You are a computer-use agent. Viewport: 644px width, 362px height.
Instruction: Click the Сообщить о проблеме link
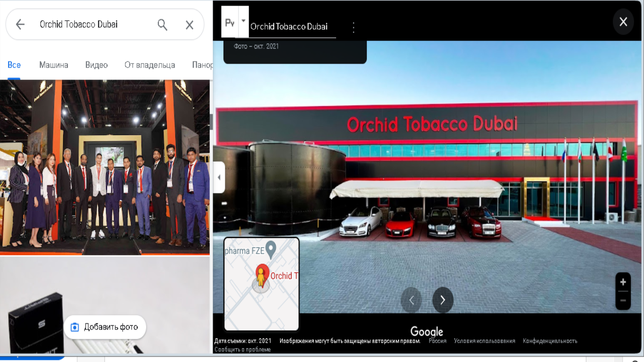[242, 349]
